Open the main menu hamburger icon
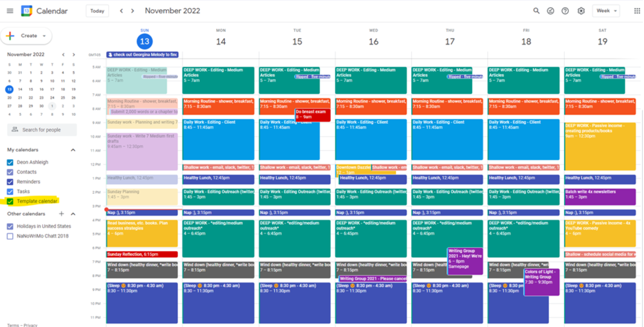The image size is (644, 327). [x=10, y=11]
